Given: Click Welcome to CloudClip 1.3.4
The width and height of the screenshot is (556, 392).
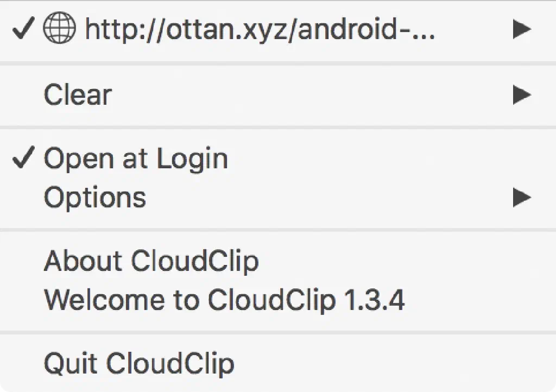Looking at the screenshot, I should [224, 299].
